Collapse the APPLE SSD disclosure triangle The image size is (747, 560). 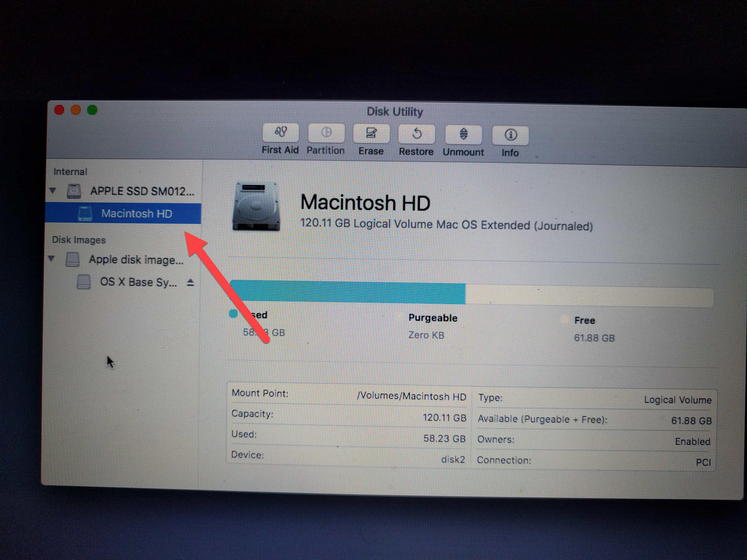(x=53, y=190)
